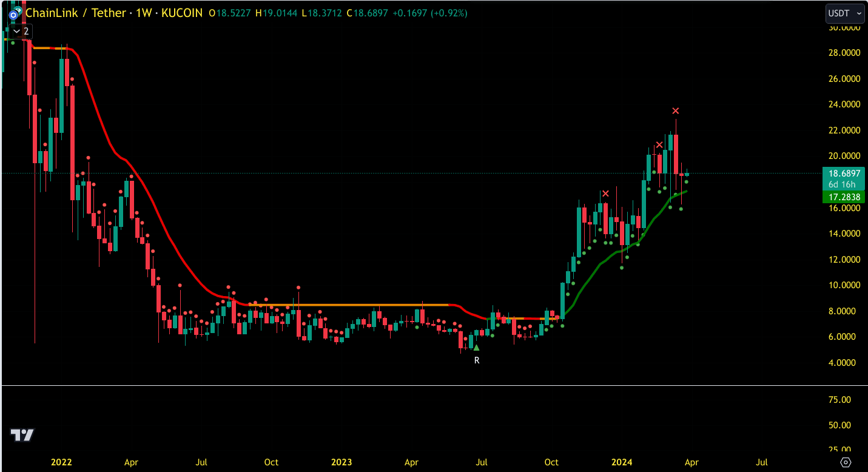Click the white R label under the green triangle
The width and height of the screenshot is (868, 472).
coord(477,360)
